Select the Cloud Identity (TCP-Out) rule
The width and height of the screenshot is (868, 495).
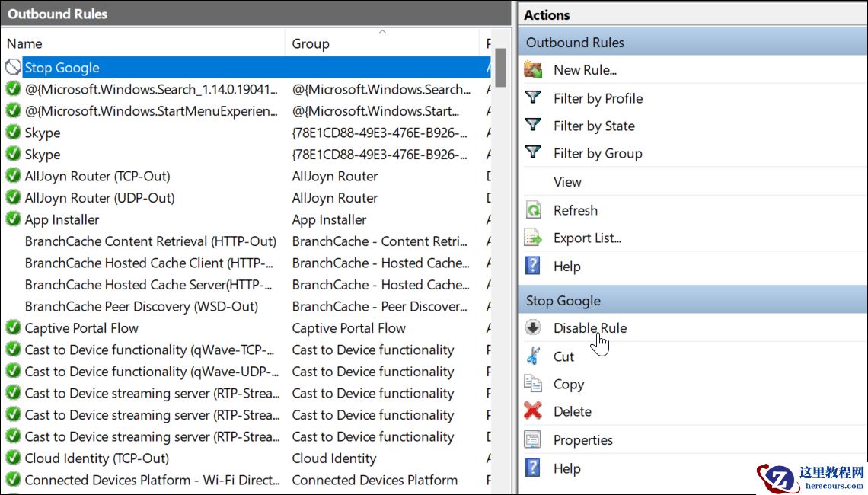point(97,458)
